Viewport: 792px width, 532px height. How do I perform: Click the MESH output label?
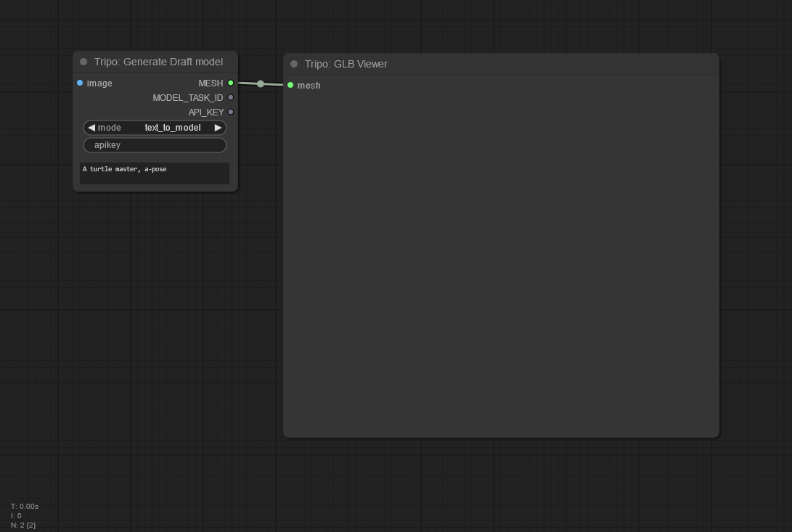click(x=211, y=83)
